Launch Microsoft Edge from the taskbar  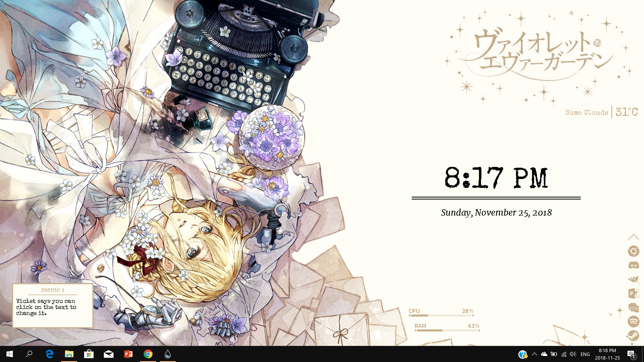point(49,354)
